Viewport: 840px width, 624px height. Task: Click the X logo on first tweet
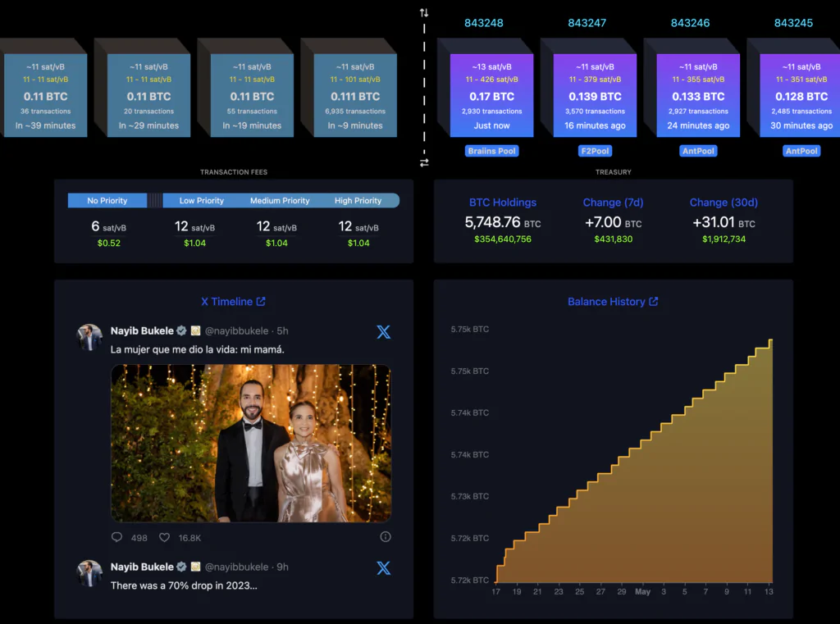pos(383,332)
